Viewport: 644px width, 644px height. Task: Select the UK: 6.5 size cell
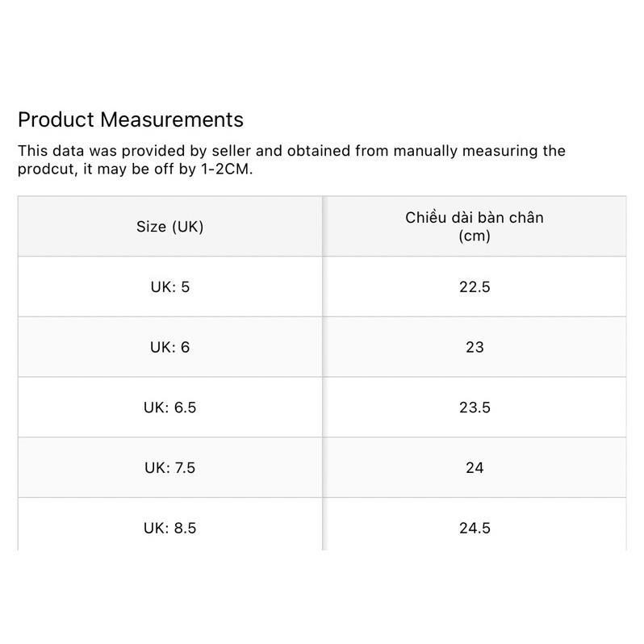(170, 408)
